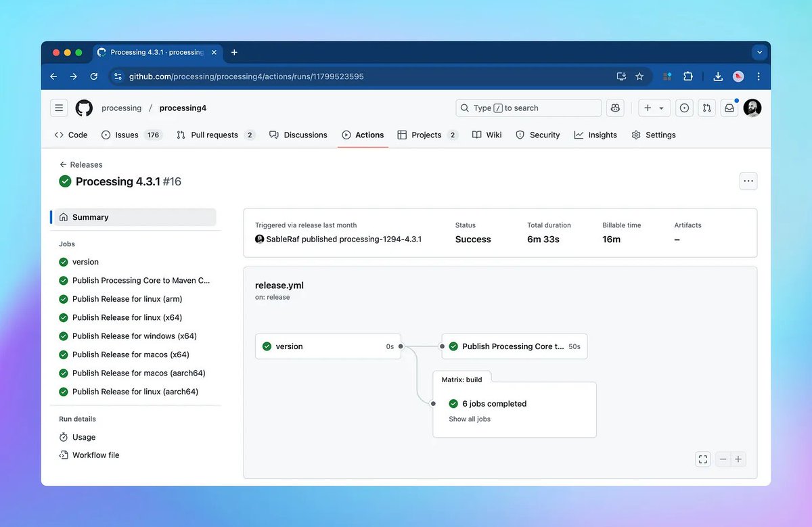
Task: Reload the page
Action: pyautogui.click(x=93, y=76)
